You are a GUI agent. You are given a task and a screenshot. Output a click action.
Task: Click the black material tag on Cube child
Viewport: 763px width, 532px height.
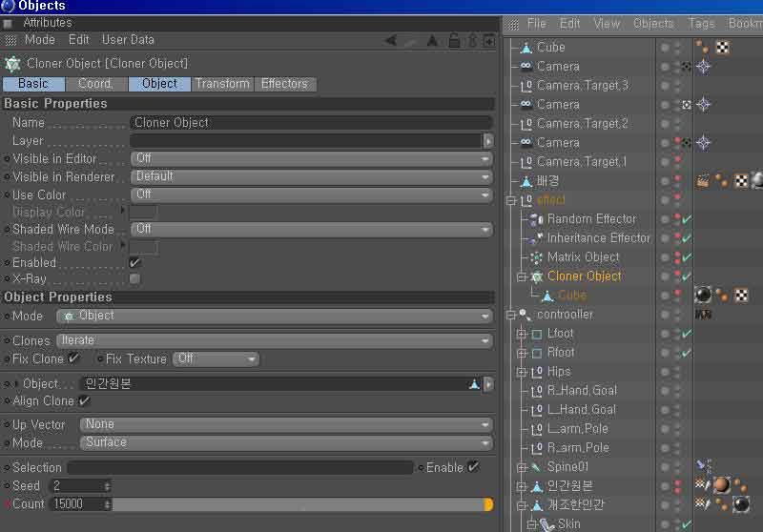coord(703,295)
